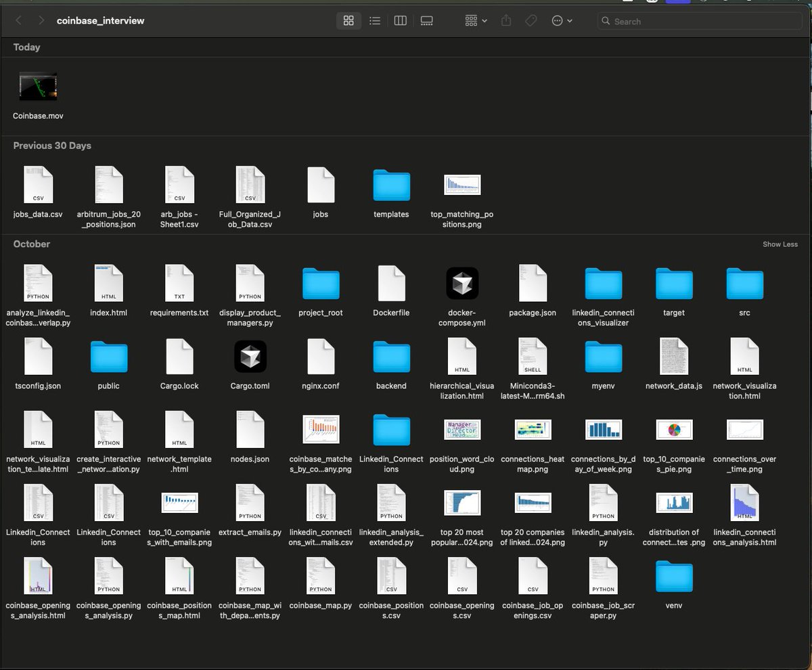Click into the Search field

700,21
